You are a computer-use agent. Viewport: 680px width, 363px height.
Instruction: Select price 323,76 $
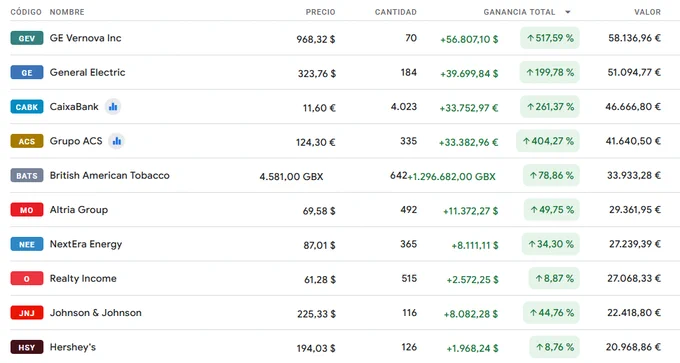pos(317,74)
